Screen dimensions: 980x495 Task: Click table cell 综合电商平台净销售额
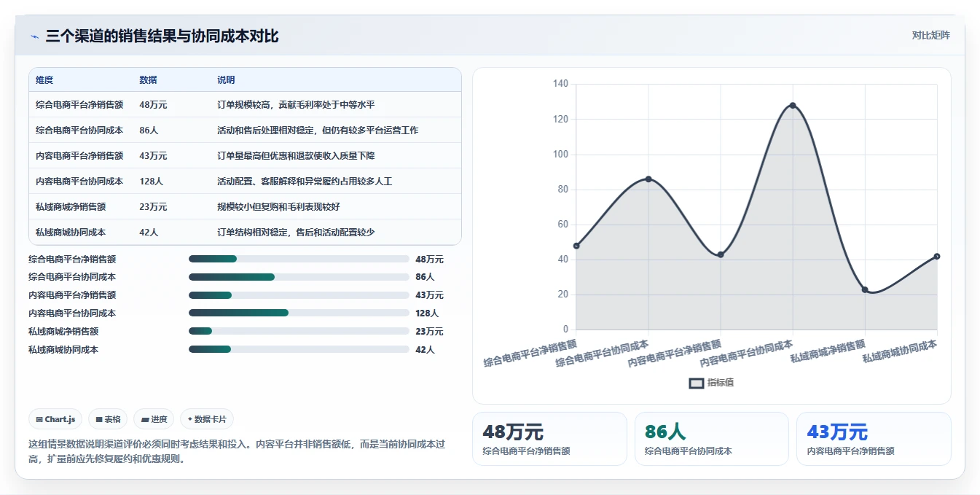tap(79, 105)
